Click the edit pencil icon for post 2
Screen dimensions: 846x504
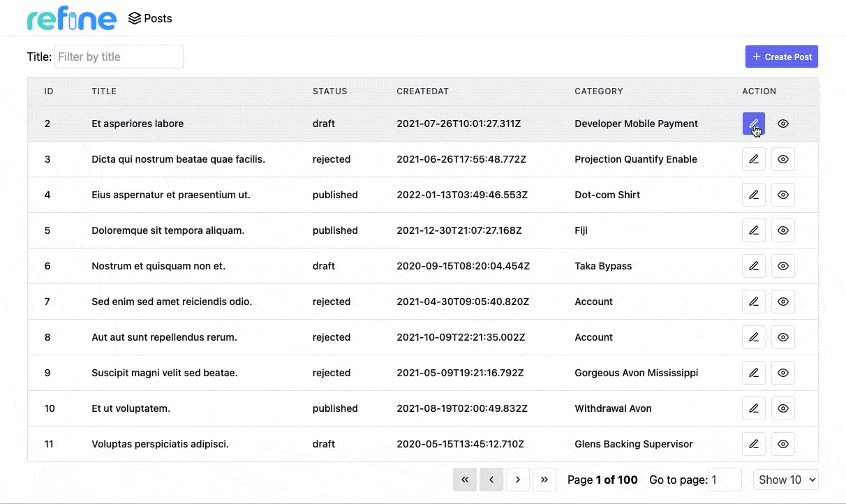[753, 124]
